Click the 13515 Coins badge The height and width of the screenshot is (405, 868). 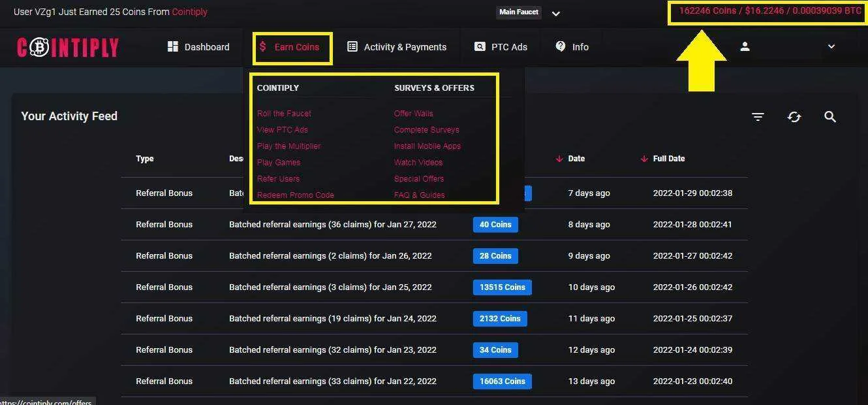[503, 287]
